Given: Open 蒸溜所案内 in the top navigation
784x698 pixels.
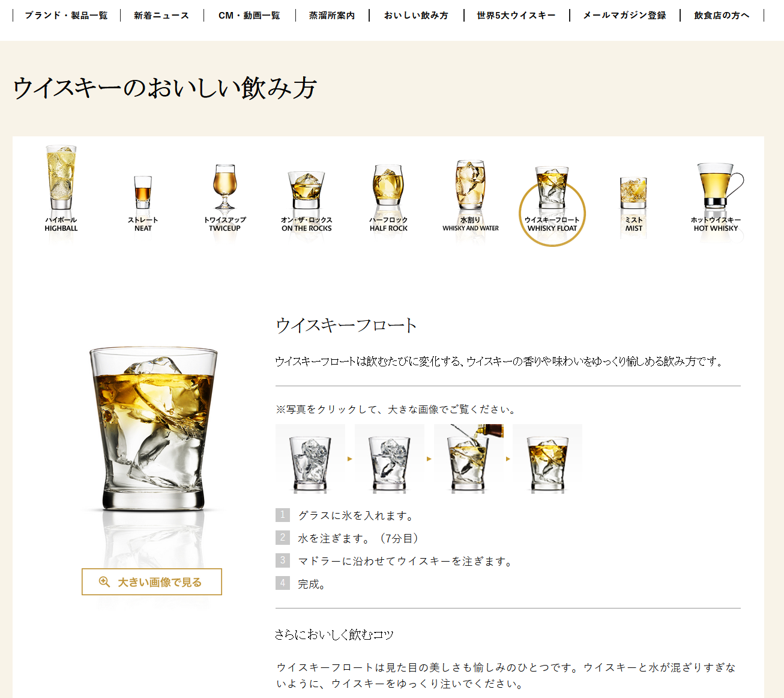Looking at the screenshot, I should 332,15.
